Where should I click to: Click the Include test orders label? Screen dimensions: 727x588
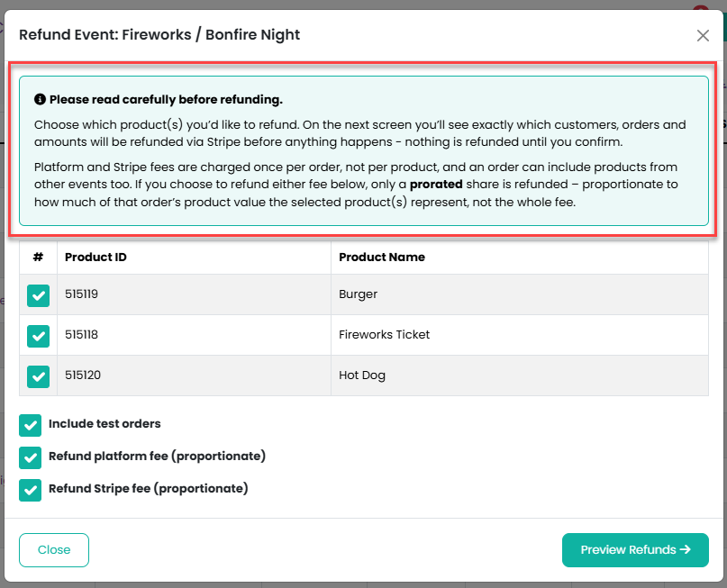pos(105,423)
